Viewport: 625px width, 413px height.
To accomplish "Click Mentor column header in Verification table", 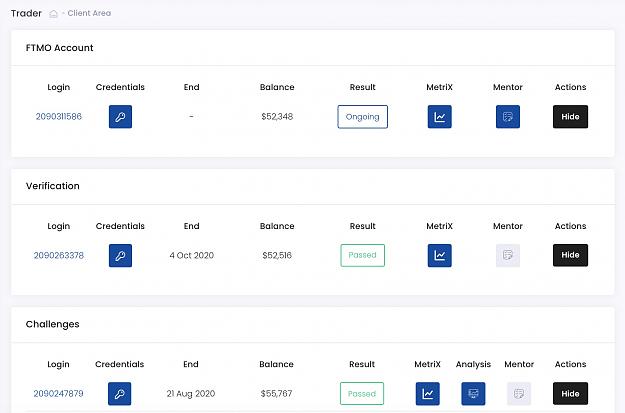I will pos(508,226).
